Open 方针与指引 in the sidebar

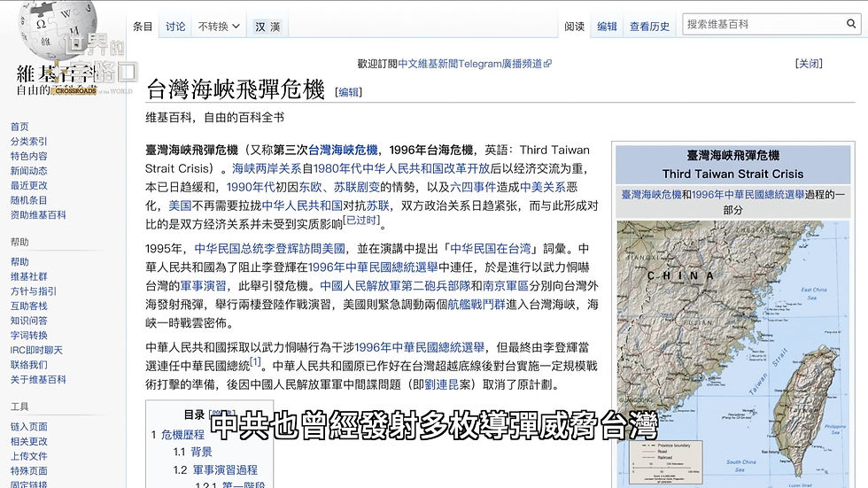(34, 291)
